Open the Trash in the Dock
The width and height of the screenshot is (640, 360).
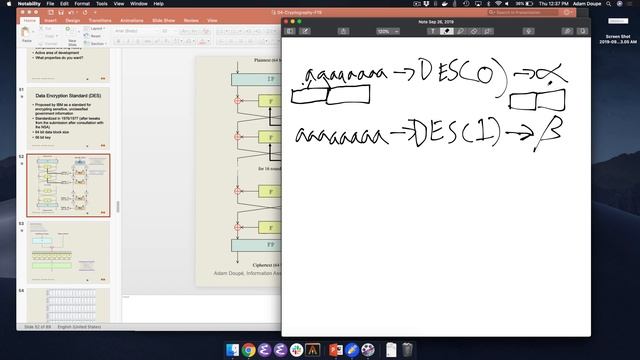(407, 350)
